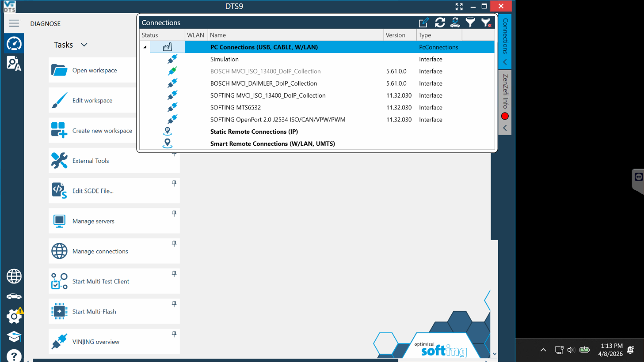Toggle the pin on VIN|ING overview
The height and width of the screenshot is (362, 644).
point(174,334)
